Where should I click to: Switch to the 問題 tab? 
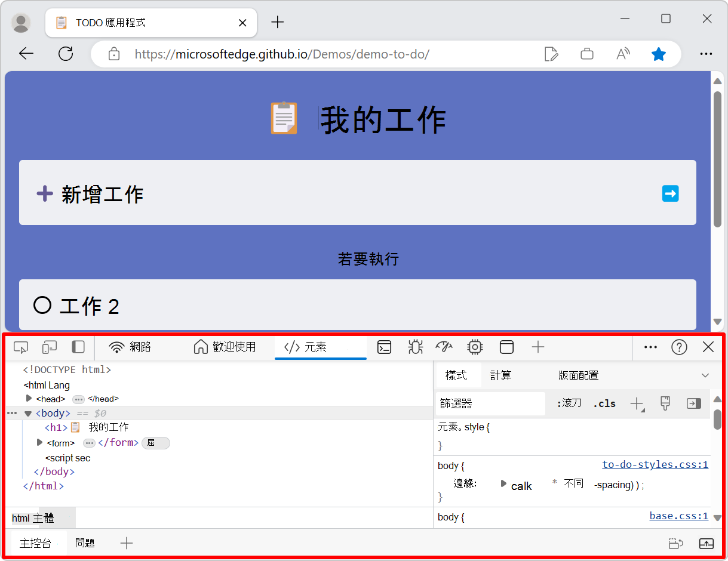tap(86, 542)
